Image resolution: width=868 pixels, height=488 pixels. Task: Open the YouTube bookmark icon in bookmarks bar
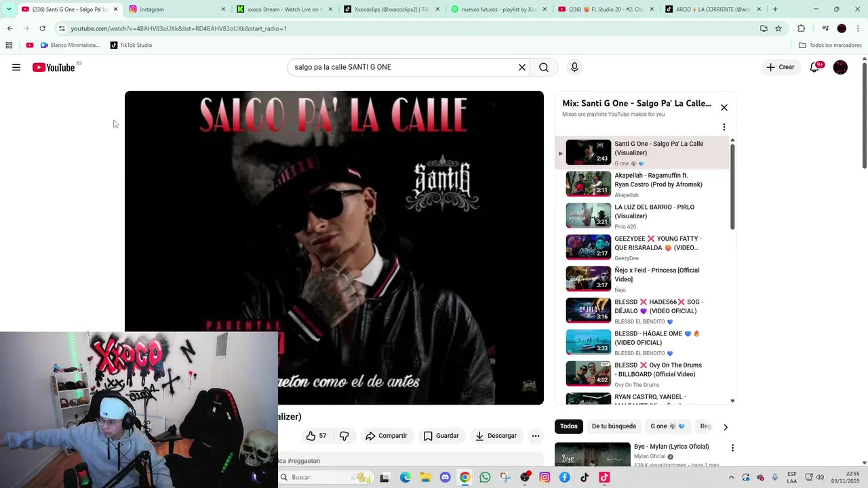[x=30, y=45]
